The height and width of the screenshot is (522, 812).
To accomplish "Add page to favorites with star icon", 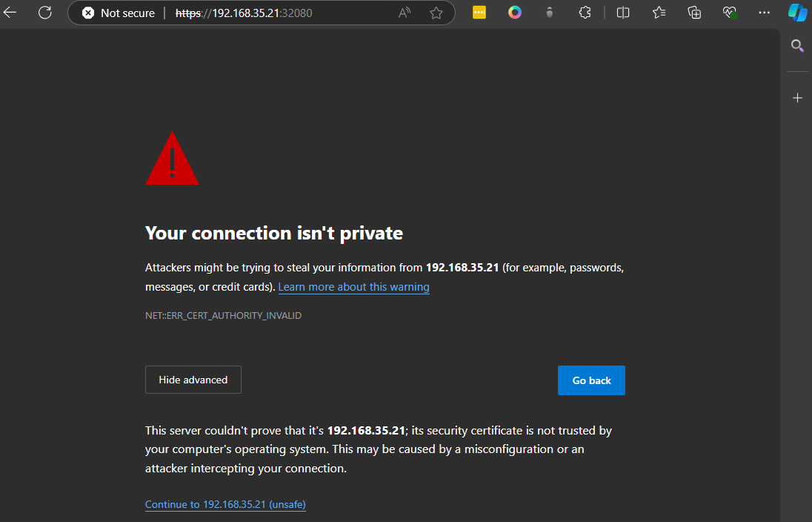I will tap(436, 13).
